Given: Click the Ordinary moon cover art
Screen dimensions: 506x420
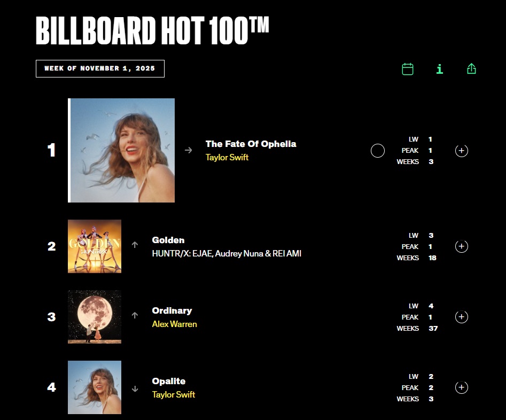Looking at the screenshot, I should (95, 317).
